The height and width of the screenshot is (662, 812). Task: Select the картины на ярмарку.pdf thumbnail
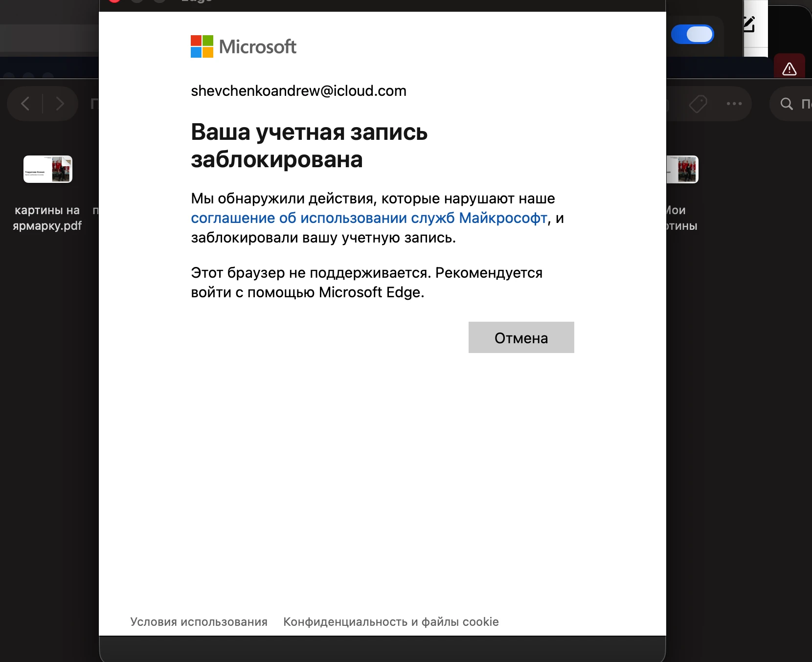tap(48, 169)
